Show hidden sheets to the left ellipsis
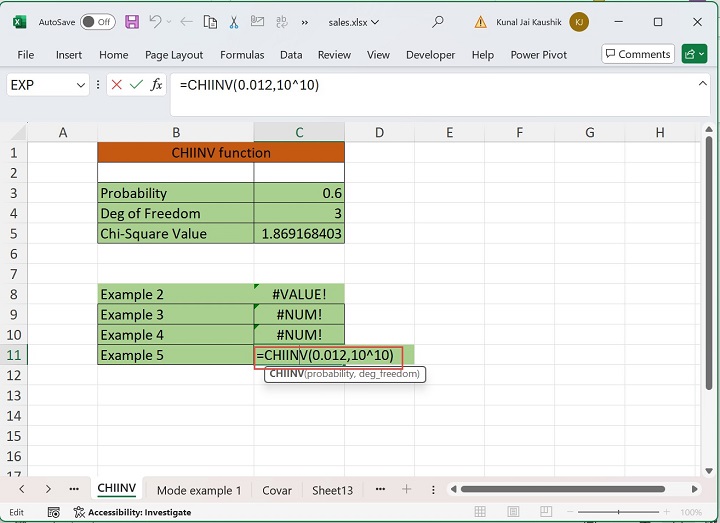This screenshot has height=523, width=720. point(74,489)
